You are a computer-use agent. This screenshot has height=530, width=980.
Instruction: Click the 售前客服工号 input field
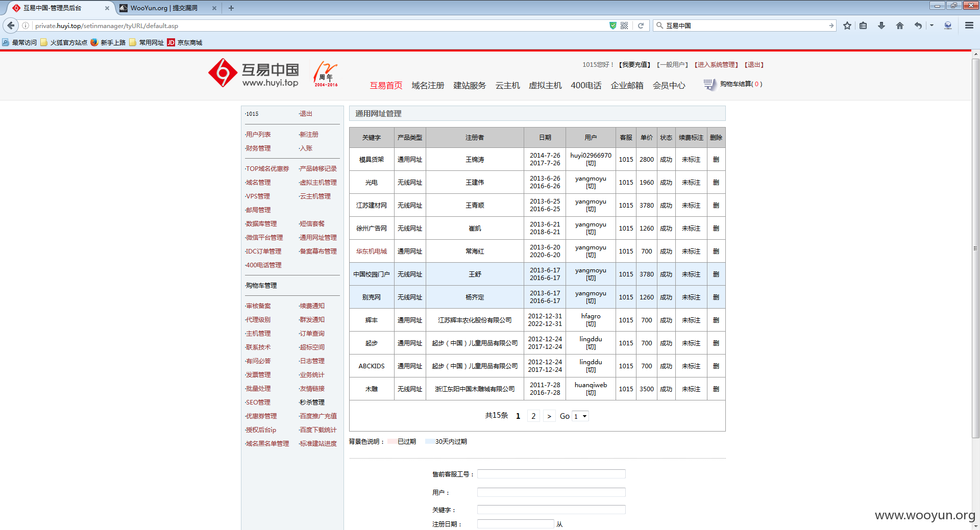[551, 474]
